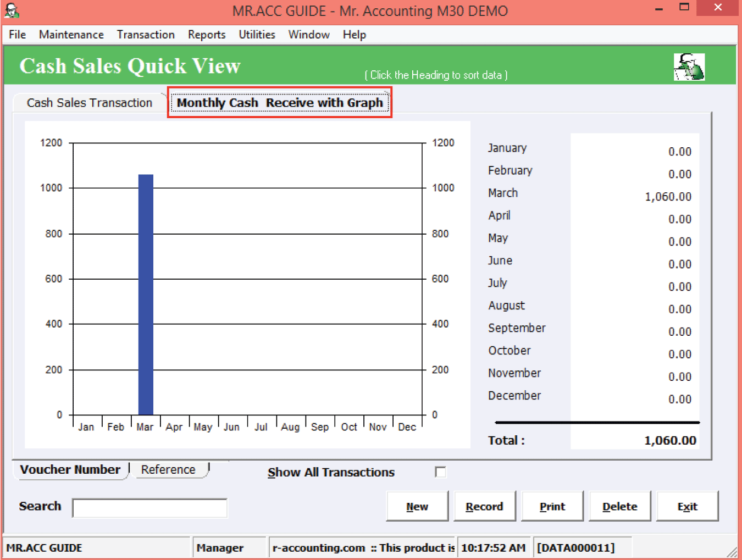Click the app icon in title bar
This screenshot has height=560, width=742.
tap(12, 10)
